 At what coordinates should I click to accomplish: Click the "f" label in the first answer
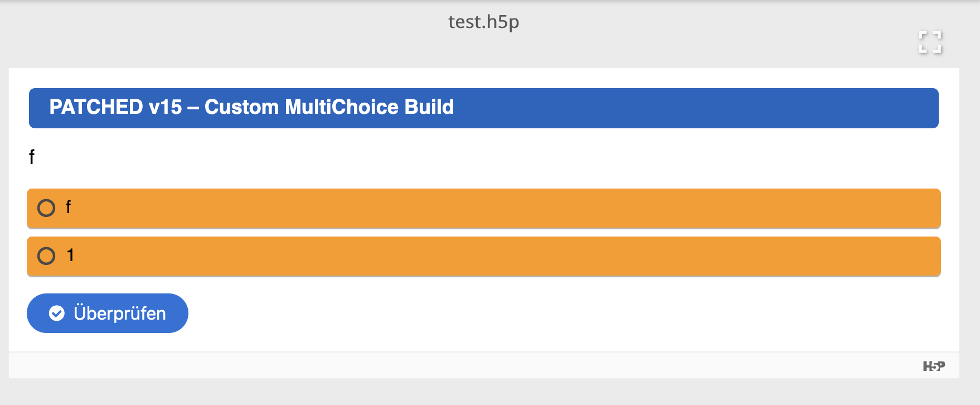(68, 208)
